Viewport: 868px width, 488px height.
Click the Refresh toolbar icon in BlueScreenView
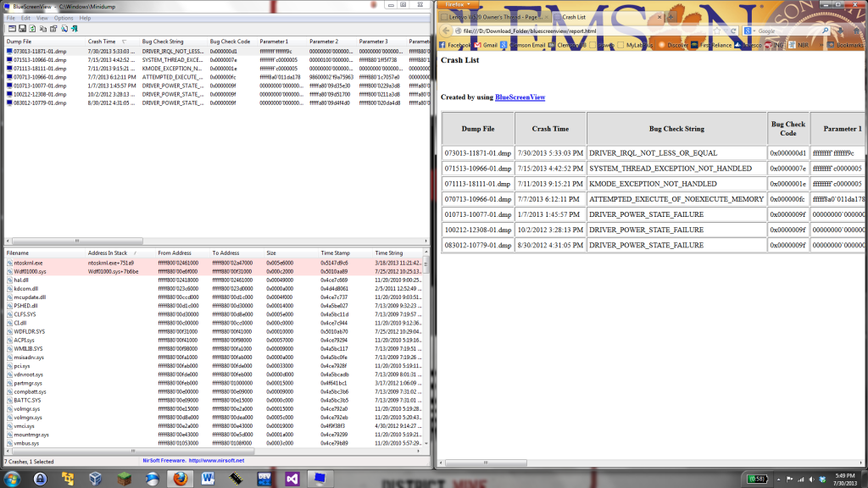[33, 28]
